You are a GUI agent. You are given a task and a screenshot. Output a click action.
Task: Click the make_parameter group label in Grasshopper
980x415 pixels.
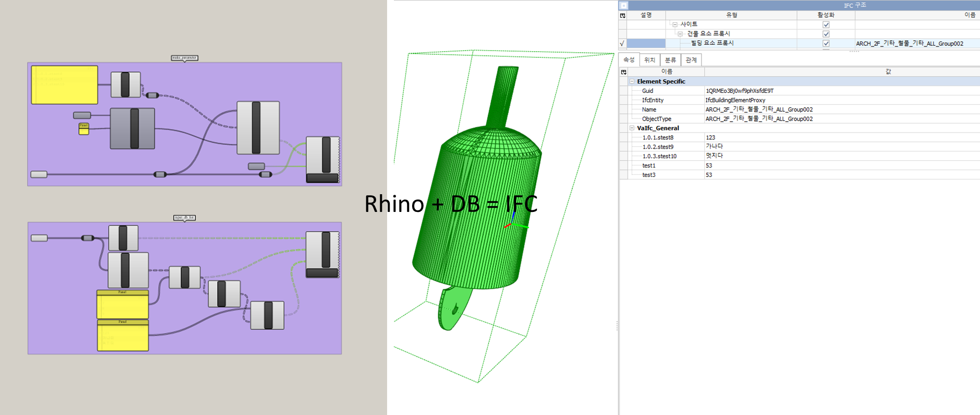click(184, 58)
